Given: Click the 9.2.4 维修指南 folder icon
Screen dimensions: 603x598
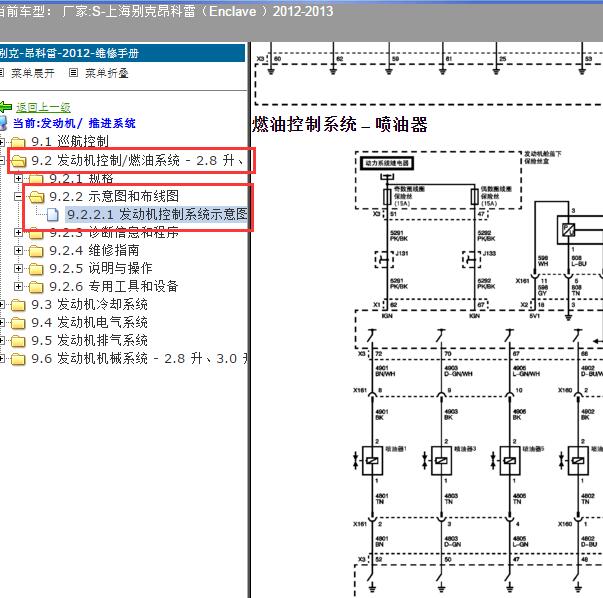Looking at the screenshot, I should (36, 251).
